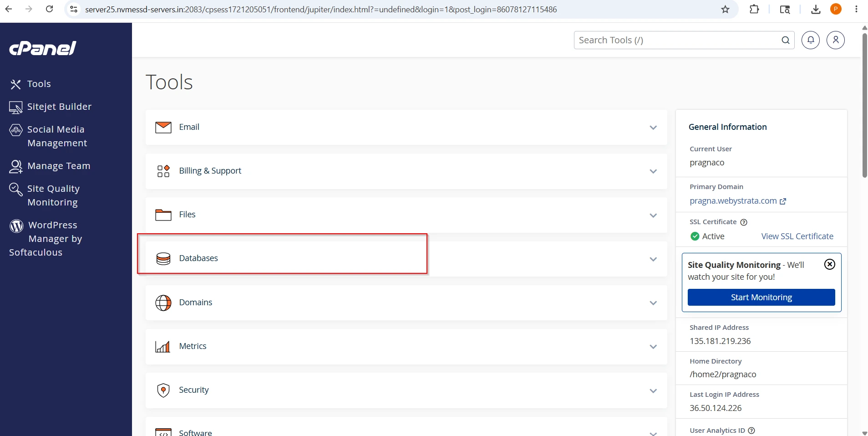Click last login IP 36.50.124.226
Image resolution: width=868 pixels, height=436 pixels.
pos(716,408)
